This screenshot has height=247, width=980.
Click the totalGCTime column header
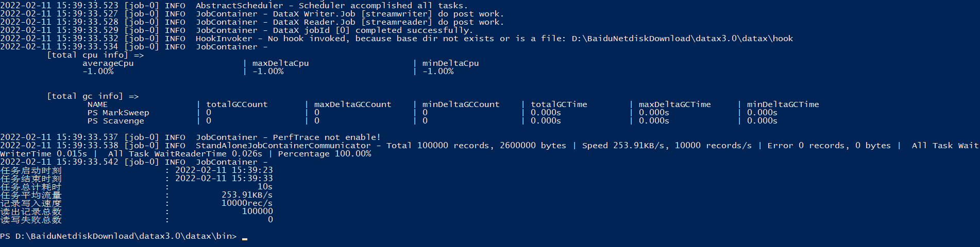pyautogui.click(x=559, y=104)
